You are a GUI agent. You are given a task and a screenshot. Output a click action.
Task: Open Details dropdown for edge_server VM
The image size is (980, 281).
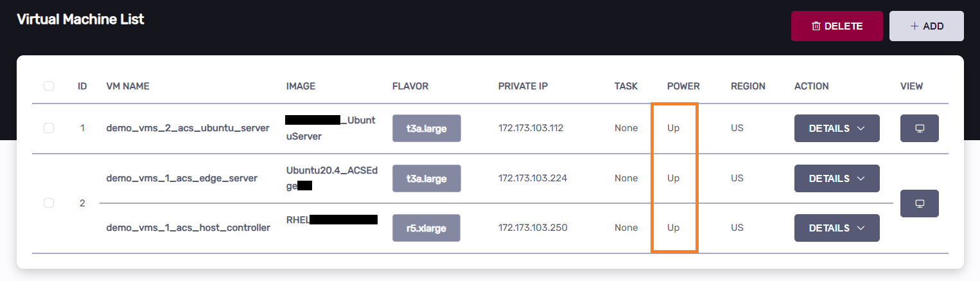pyautogui.click(x=836, y=178)
